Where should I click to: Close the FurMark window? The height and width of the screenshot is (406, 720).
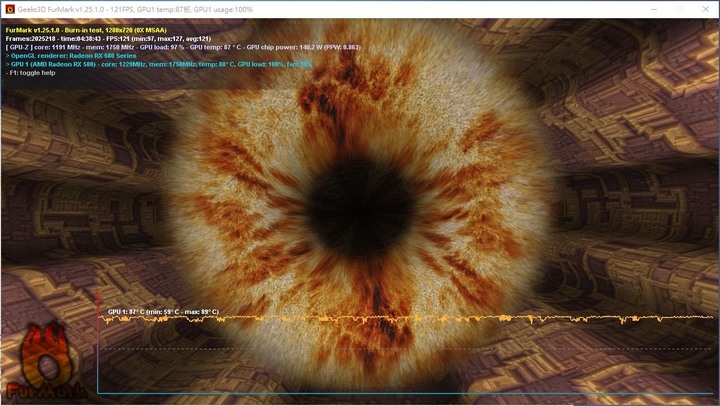click(705, 9)
